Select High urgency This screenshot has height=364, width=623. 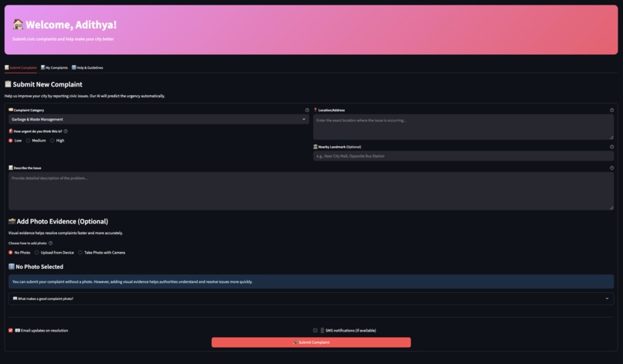(x=57, y=141)
